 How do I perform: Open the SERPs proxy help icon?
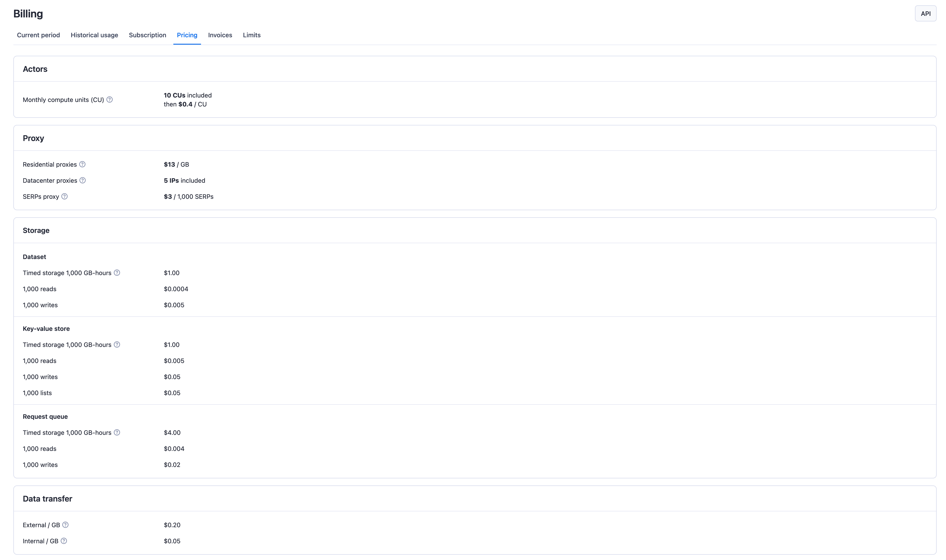[64, 196]
